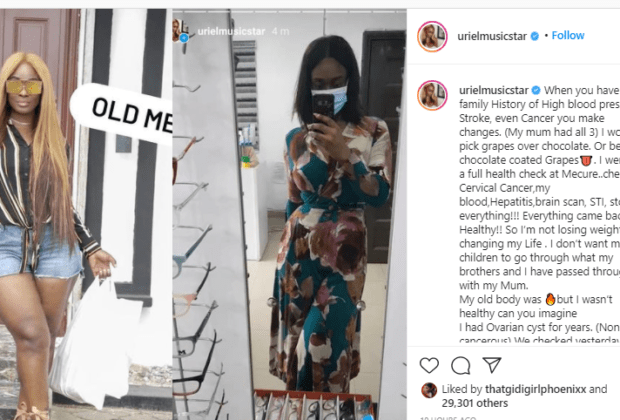
Task: Click the heart like icon
Action: [429, 365]
